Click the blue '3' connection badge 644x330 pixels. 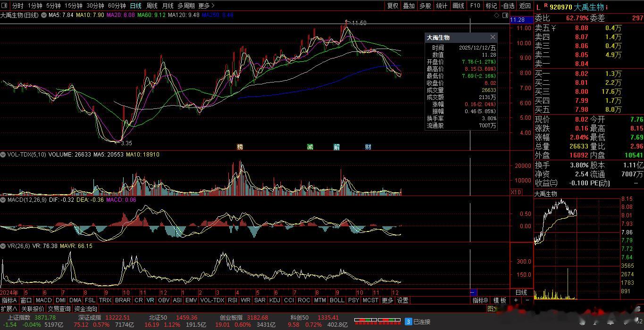pos(408,322)
